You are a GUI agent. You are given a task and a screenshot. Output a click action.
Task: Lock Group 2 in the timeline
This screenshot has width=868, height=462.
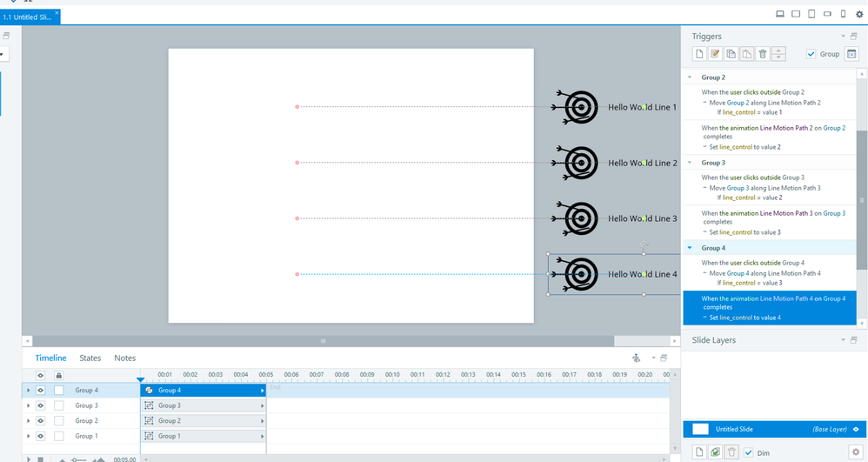[x=58, y=420]
